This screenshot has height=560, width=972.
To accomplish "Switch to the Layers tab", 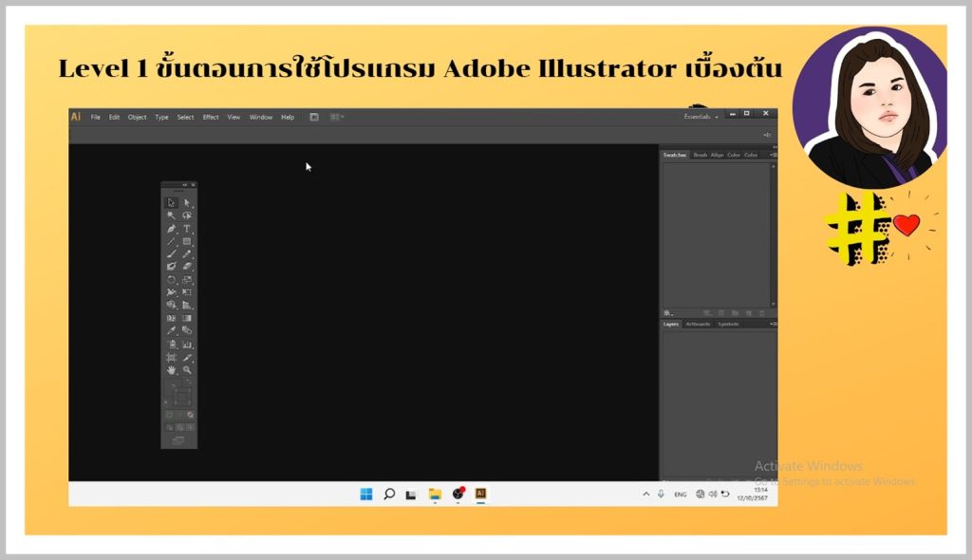I will point(671,324).
